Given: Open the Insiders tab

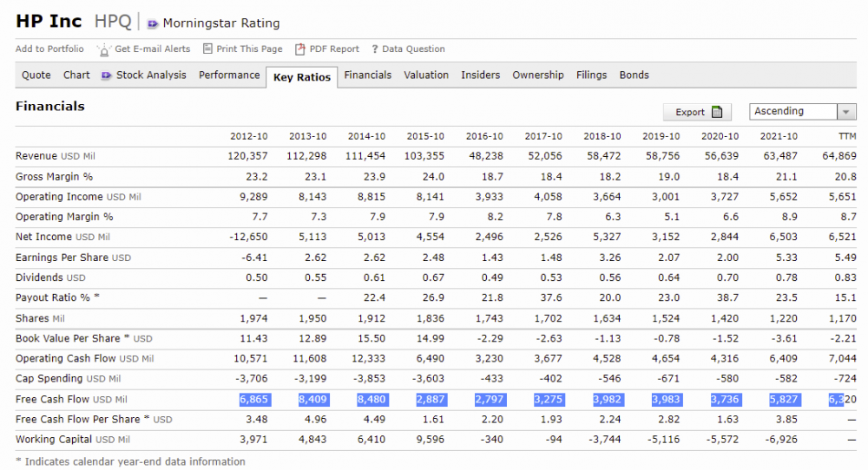Looking at the screenshot, I should click(481, 75).
